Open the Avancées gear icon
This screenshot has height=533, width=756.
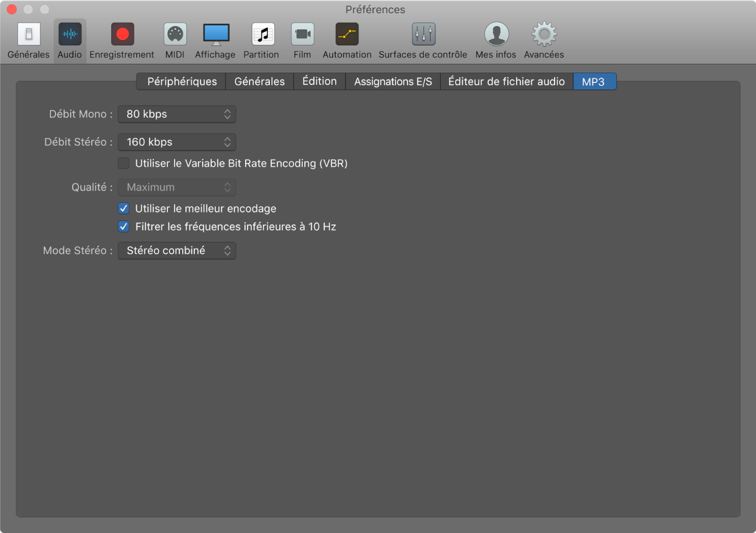click(544, 35)
